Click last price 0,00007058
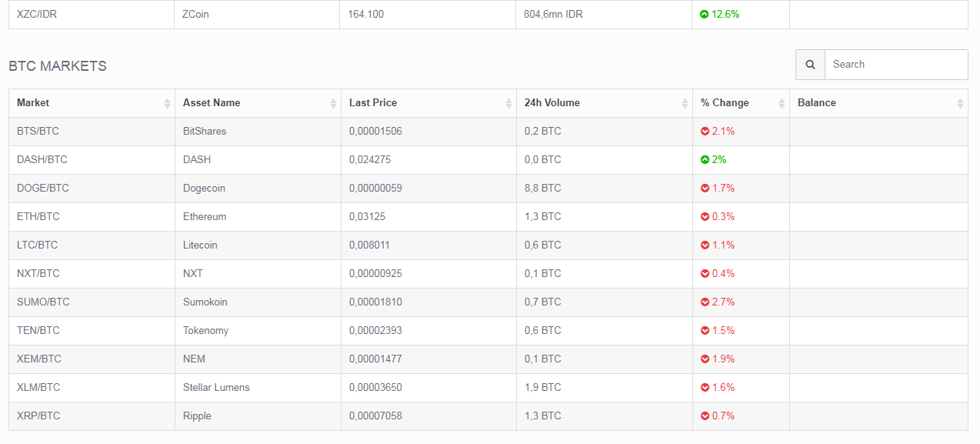 tap(375, 416)
